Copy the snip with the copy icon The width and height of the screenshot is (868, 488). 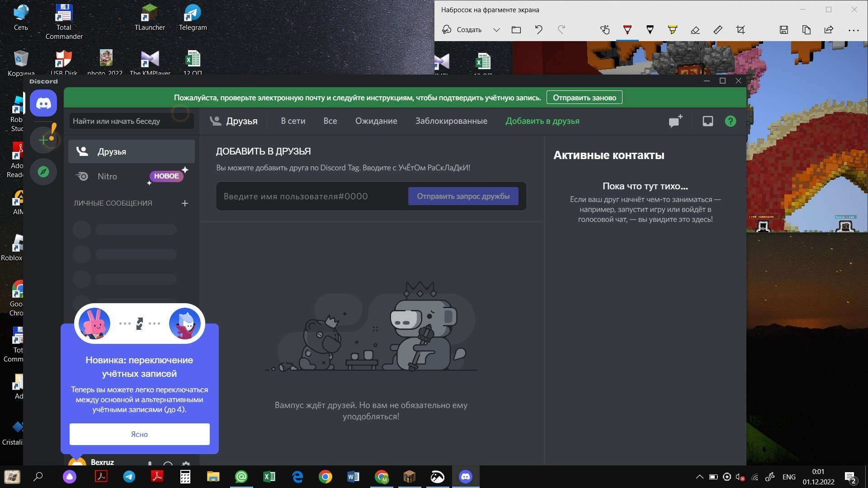806,30
